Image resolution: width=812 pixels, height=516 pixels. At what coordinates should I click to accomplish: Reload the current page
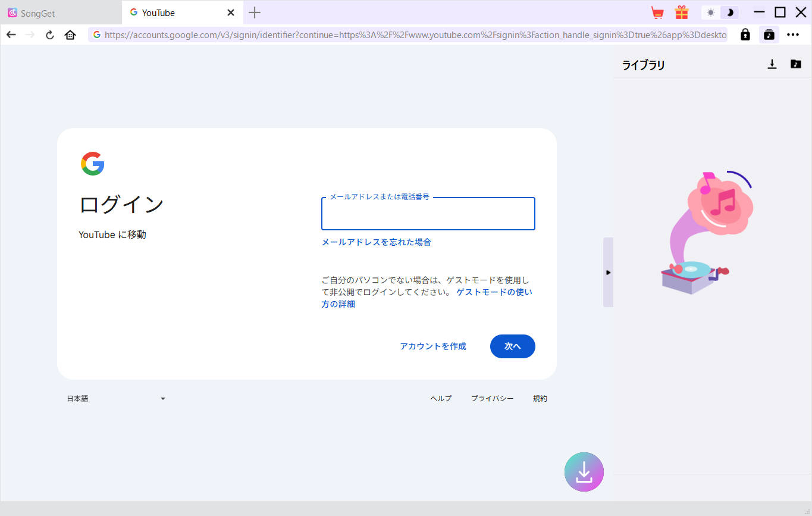(x=49, y=35)
